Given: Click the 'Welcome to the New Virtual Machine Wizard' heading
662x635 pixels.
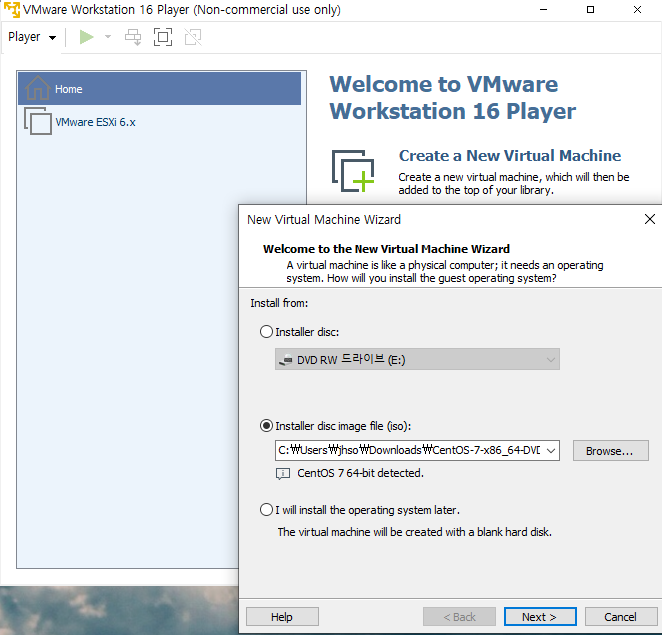Looking at the screenshot, I should (386, 249).
